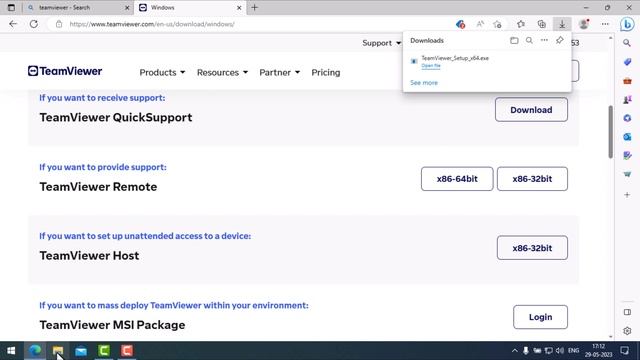The width and height of the screenshot is (640, 360).
Task: Add this page to favorites with the star-plus icon
Action: click(497, 24)
